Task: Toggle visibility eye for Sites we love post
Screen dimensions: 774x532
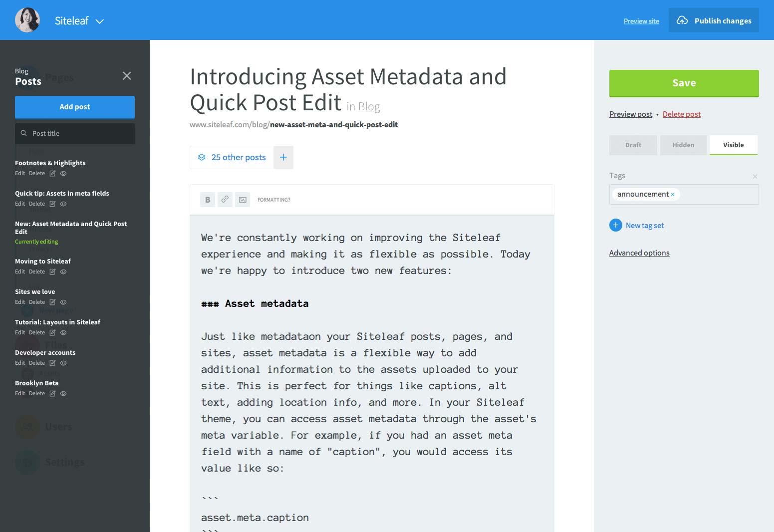Action: (63, 302)
